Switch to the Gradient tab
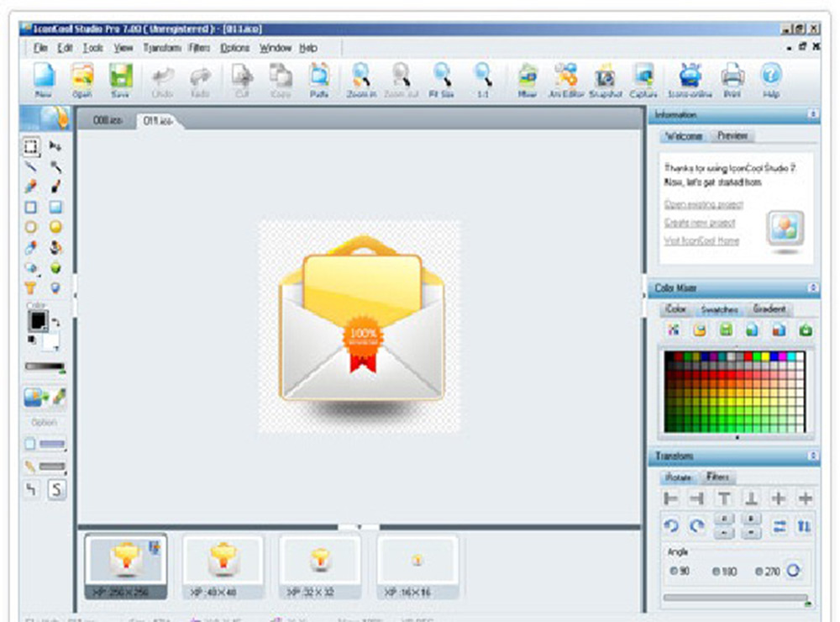 [769, 308]
